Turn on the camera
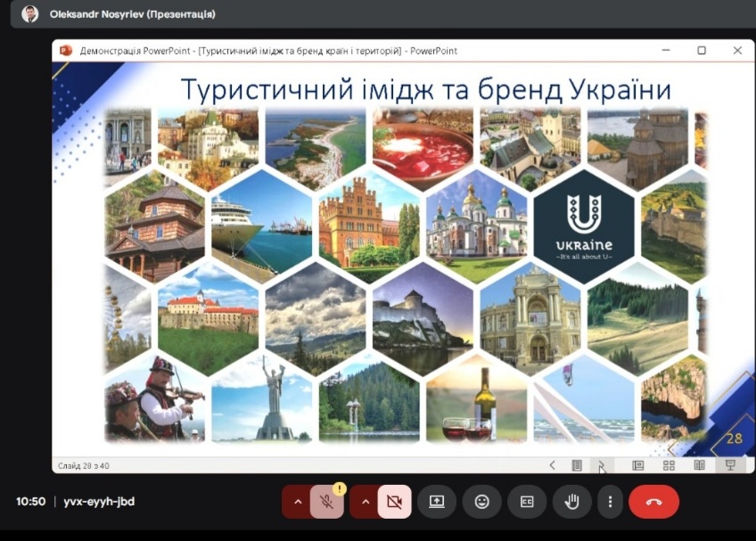 [x=394, y=502]
